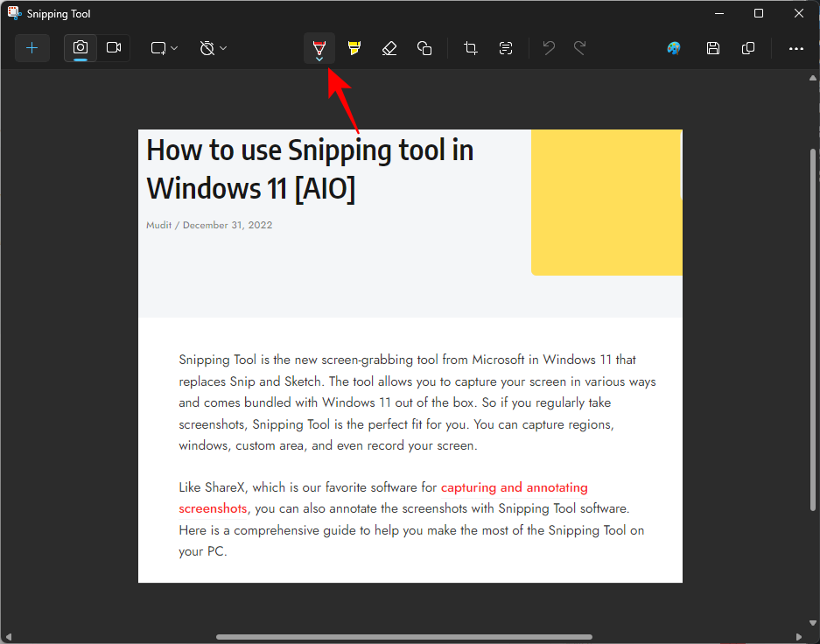
Task: Copy the snip to clipboard
Action: point(748,48)
